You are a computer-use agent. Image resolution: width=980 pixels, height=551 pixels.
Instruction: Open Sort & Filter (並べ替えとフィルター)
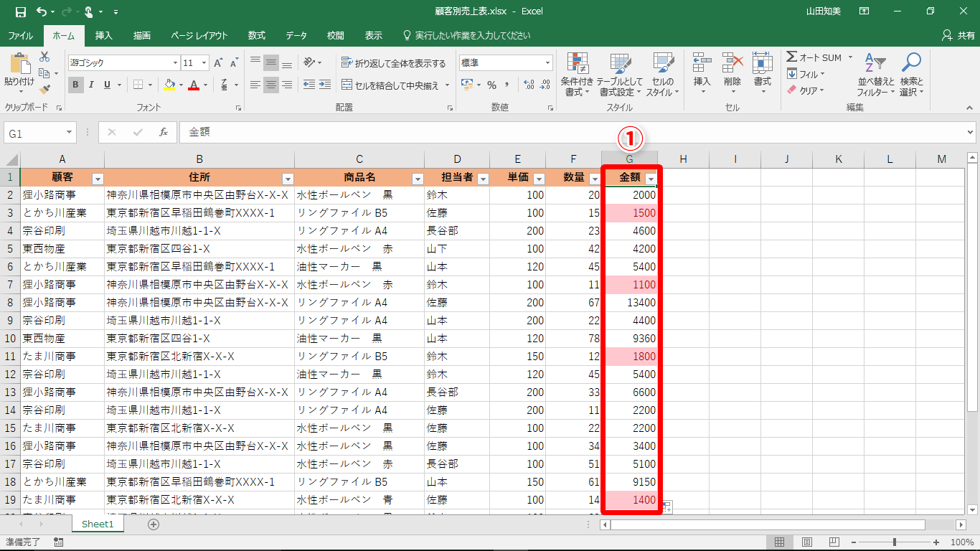point(875,75)
